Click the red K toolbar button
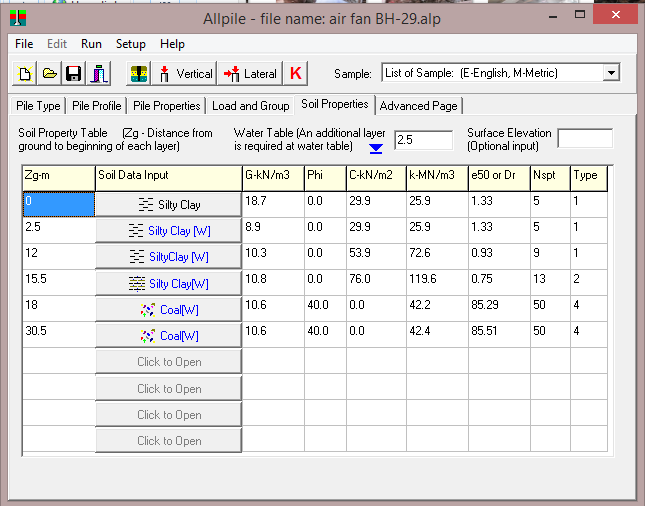The width and height of the screenshot is (645, 506). coord(295,74)
